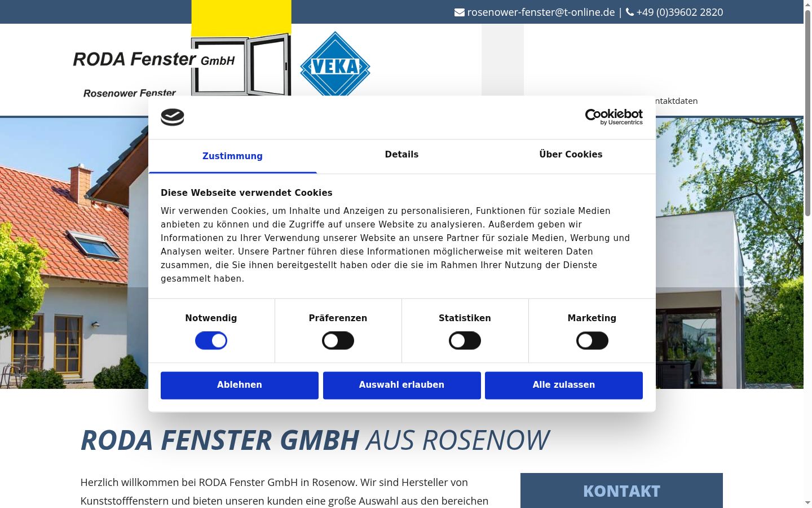
Task: Switch to the Details tab
Action: click(401, 155)
